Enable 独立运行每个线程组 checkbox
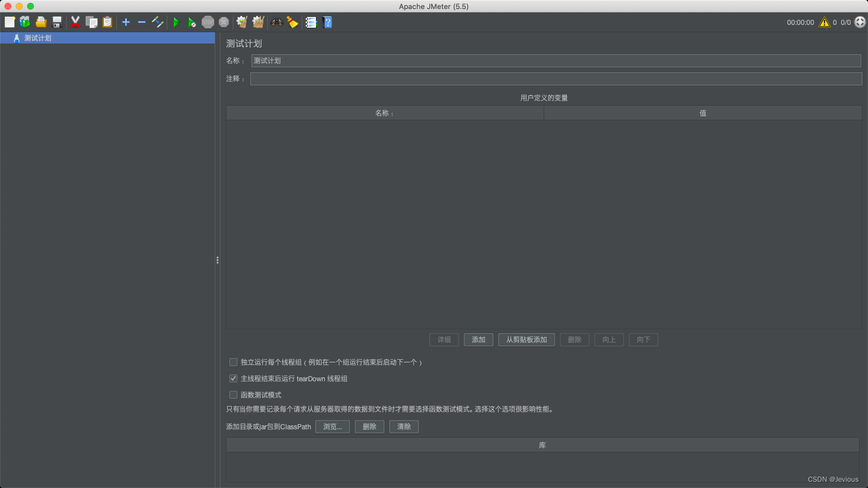 coord(233,362)
